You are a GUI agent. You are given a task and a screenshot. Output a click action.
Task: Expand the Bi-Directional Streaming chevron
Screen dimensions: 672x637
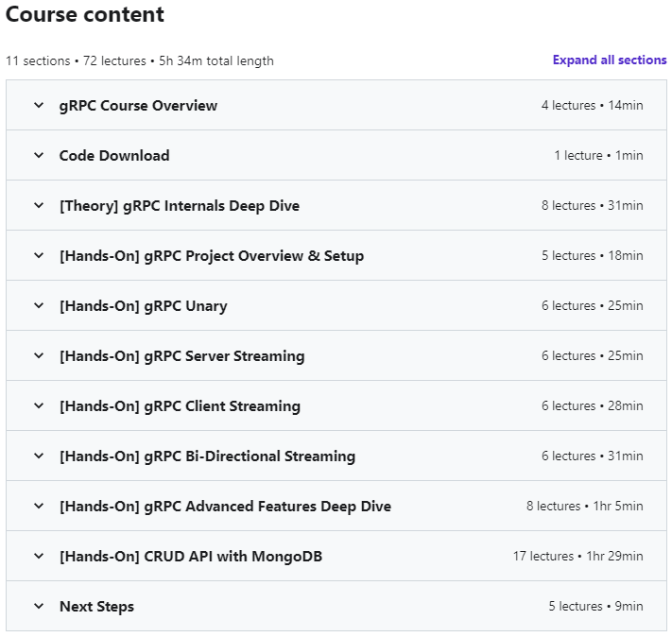pos(39,456)
